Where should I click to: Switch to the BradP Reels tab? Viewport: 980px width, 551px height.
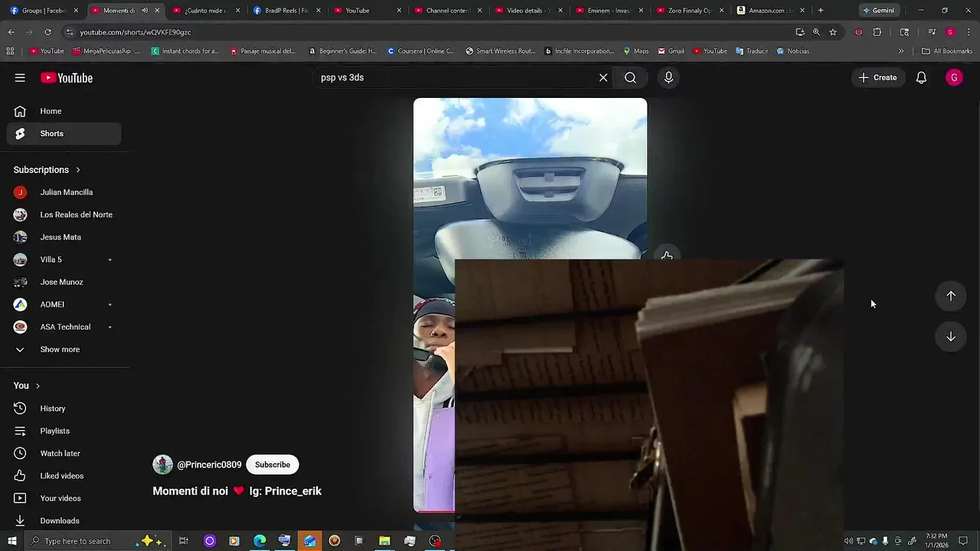[286, 11]
